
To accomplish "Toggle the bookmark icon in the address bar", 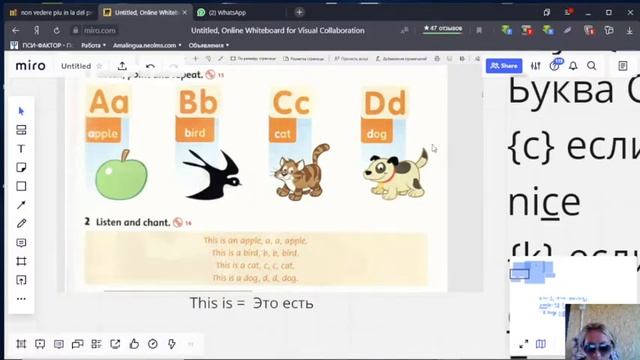I will point(479,30).
